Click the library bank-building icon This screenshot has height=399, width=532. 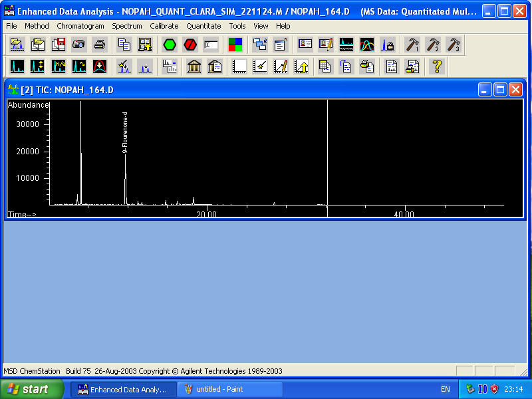pyautogui.click(x=194, y=66)
